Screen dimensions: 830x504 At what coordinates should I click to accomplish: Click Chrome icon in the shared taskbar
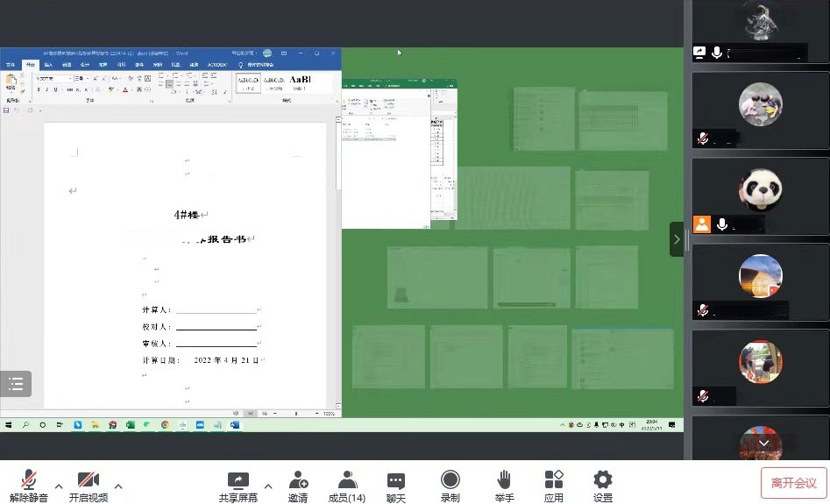coord(164,425)
